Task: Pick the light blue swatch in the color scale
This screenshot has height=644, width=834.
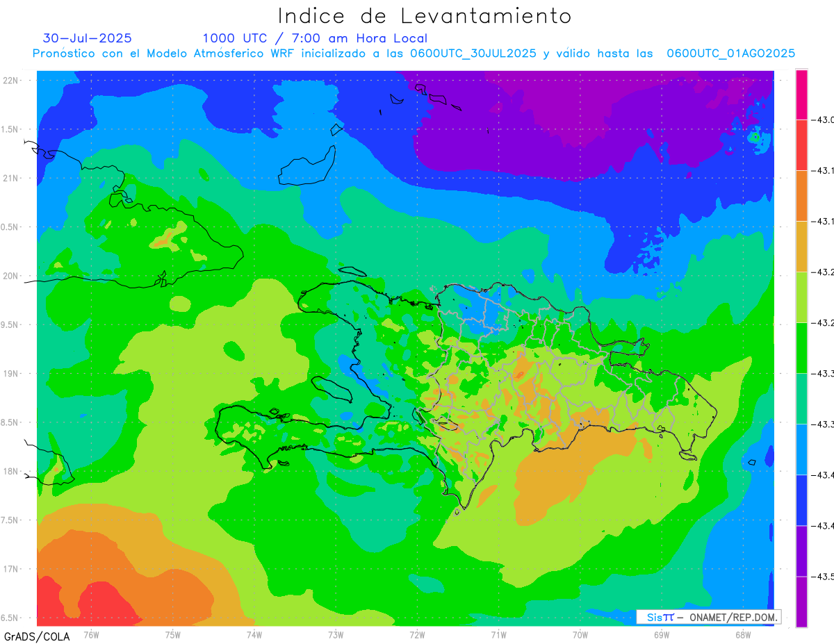Action: point(801,449)
